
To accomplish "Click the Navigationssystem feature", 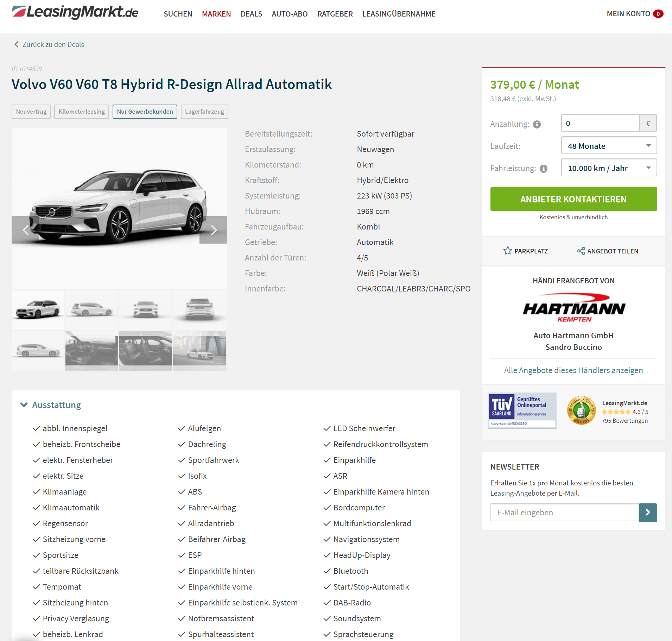I will (x=366, y=539).
